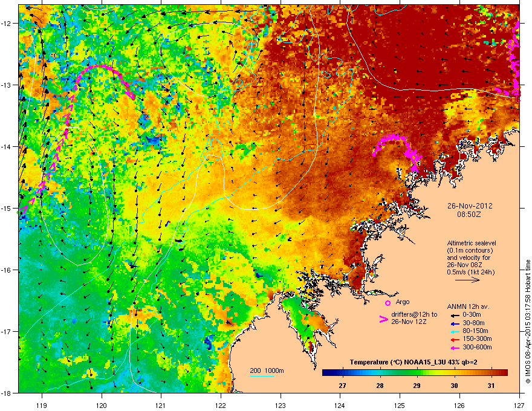Click longitude axis label '120'

(102, 405)
